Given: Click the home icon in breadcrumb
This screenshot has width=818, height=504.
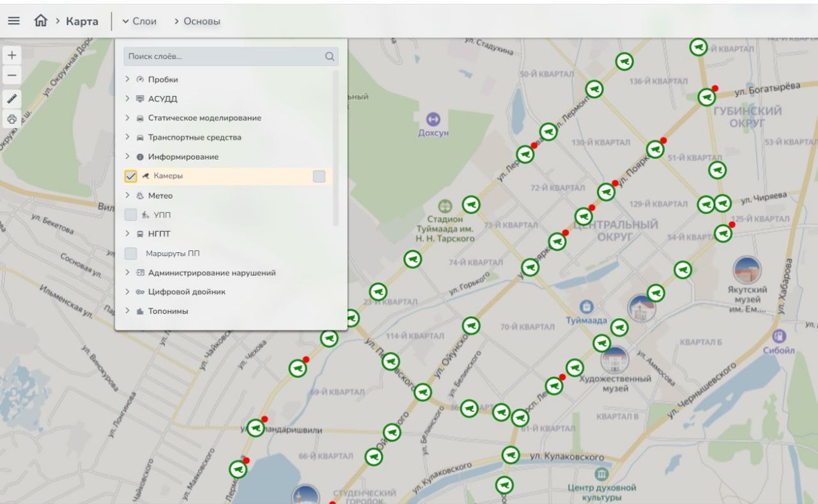Looking at the screenshot, I should point(39,21).
